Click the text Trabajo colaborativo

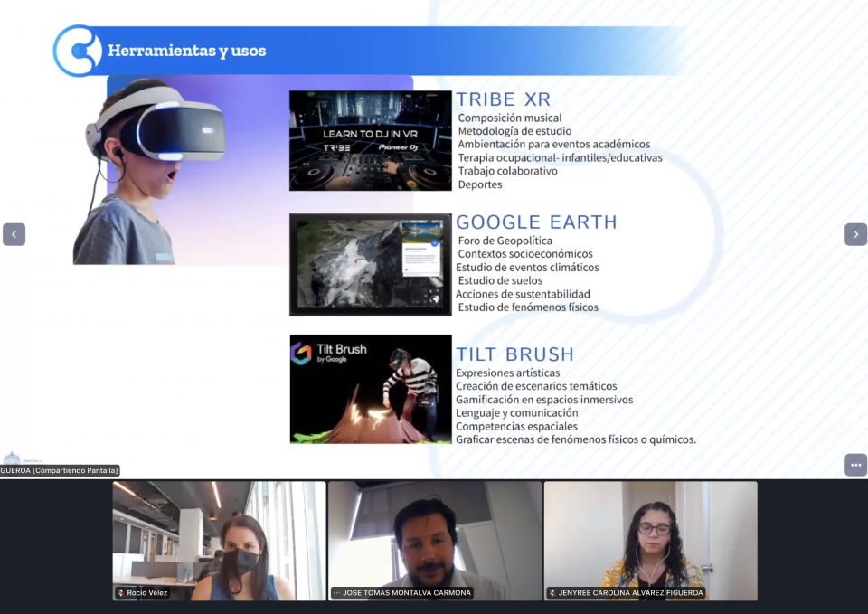click(x=507, y=171)
